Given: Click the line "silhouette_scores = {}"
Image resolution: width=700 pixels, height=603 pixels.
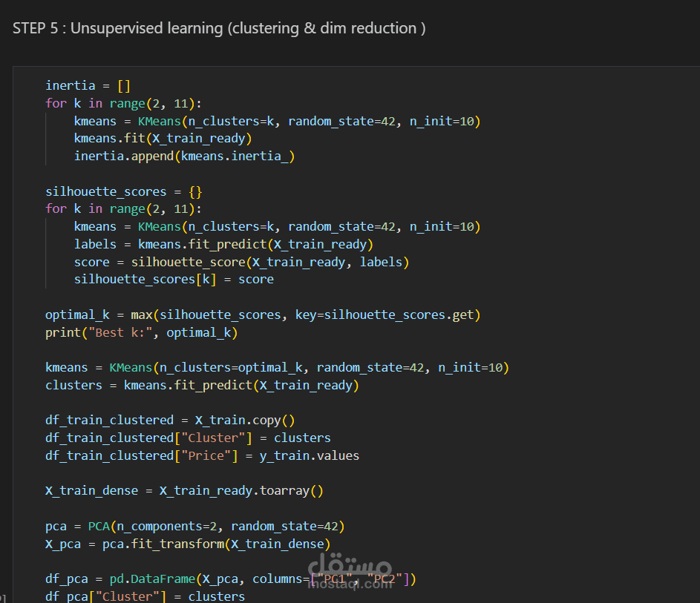Looking at the screenshot, I should (124, 192).
